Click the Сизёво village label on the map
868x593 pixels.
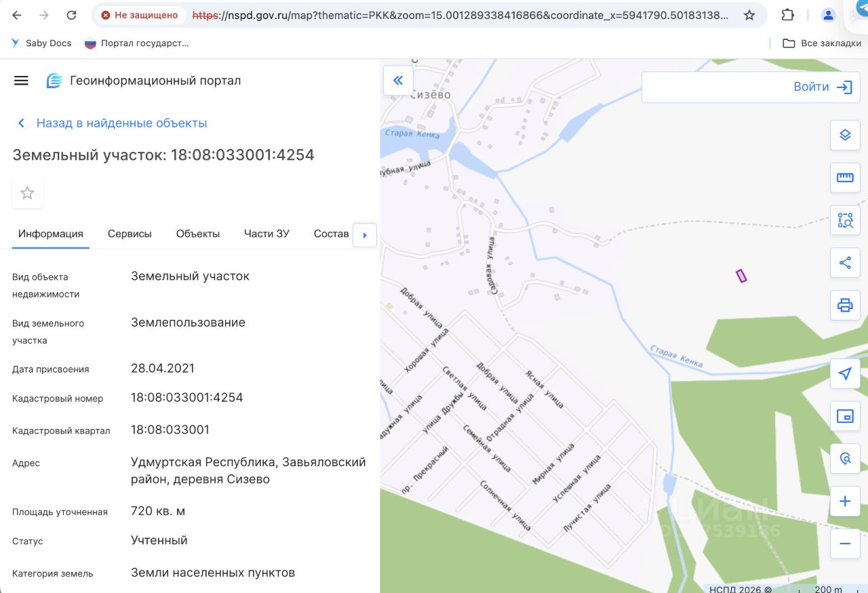(430, 95)
